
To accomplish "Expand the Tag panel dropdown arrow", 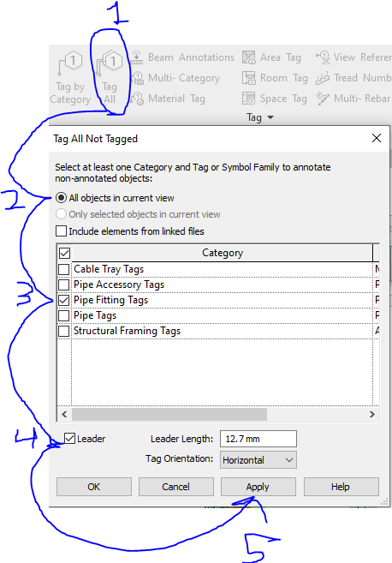I will click(270, 117).
